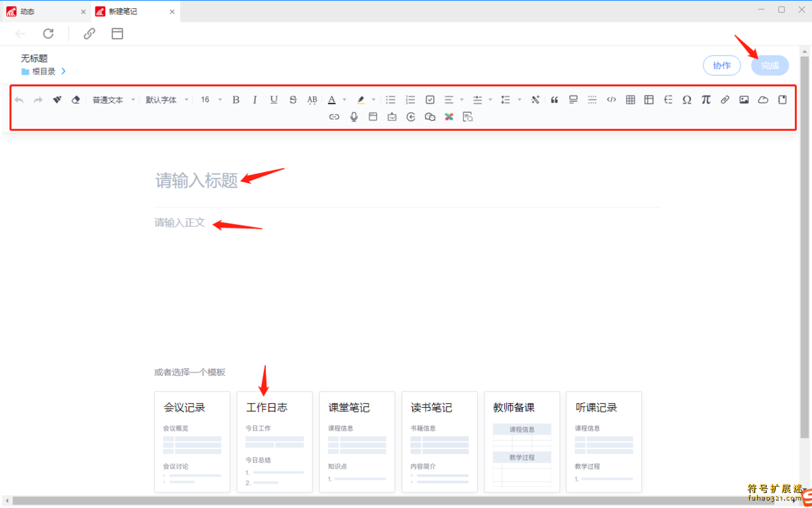Switch to the 新建笔记 tab

[135, 12]
